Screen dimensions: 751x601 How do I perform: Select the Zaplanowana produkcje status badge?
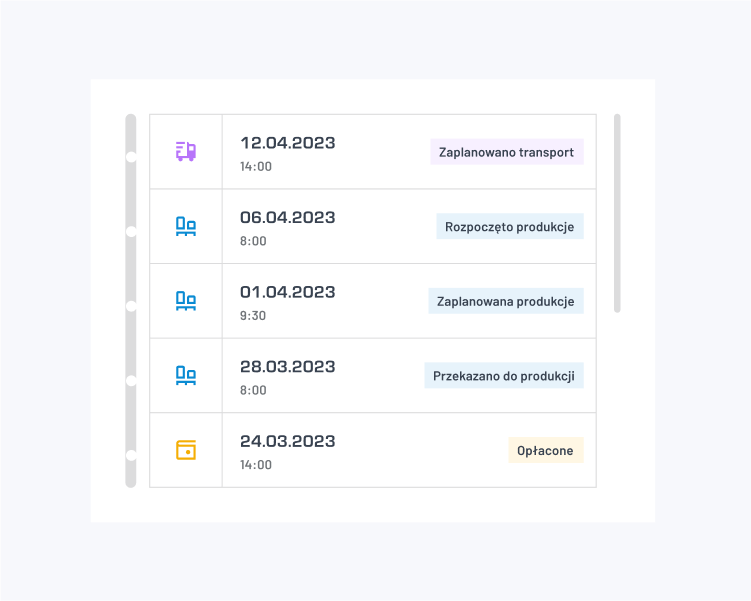click(506, 301)
